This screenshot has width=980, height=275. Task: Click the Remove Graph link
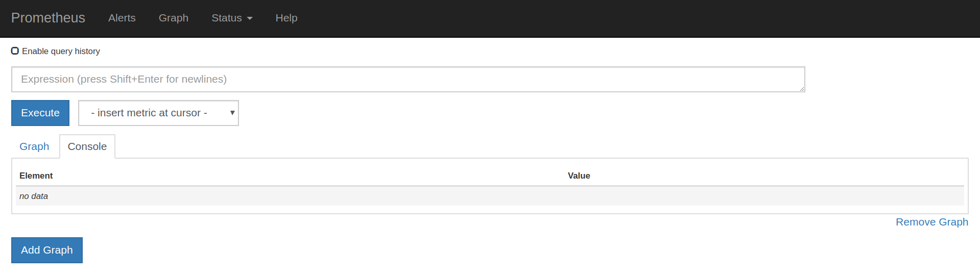[932, 222]
